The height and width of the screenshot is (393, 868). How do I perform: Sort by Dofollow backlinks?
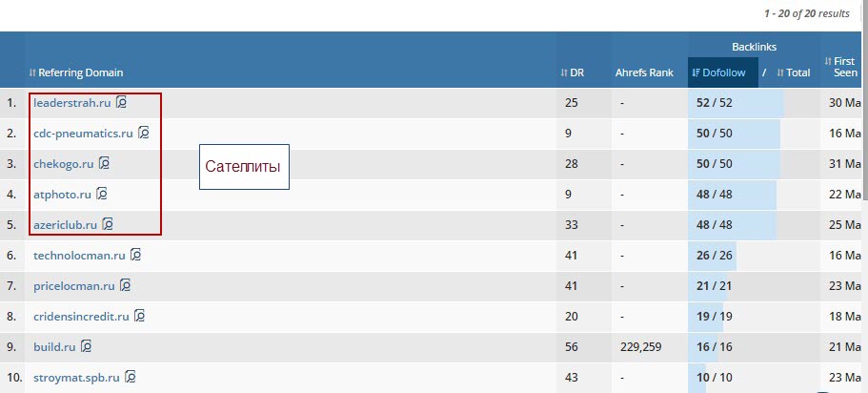pos(719,72)
